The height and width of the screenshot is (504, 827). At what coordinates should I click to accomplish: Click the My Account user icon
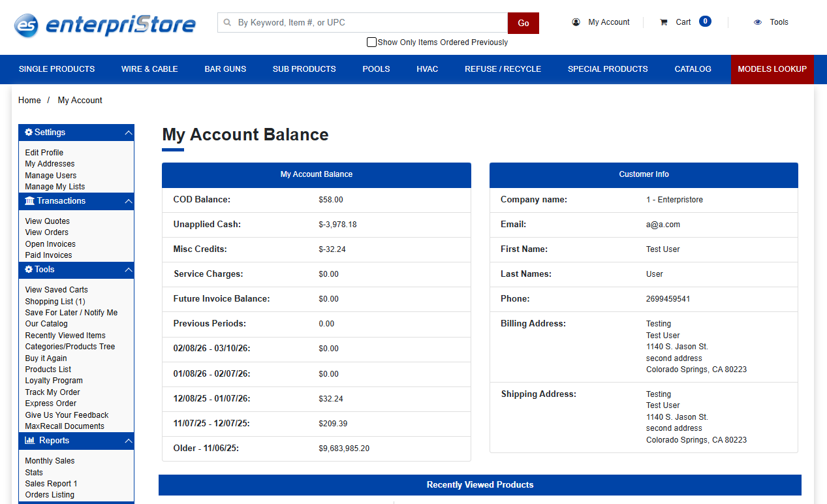(576, 22)
